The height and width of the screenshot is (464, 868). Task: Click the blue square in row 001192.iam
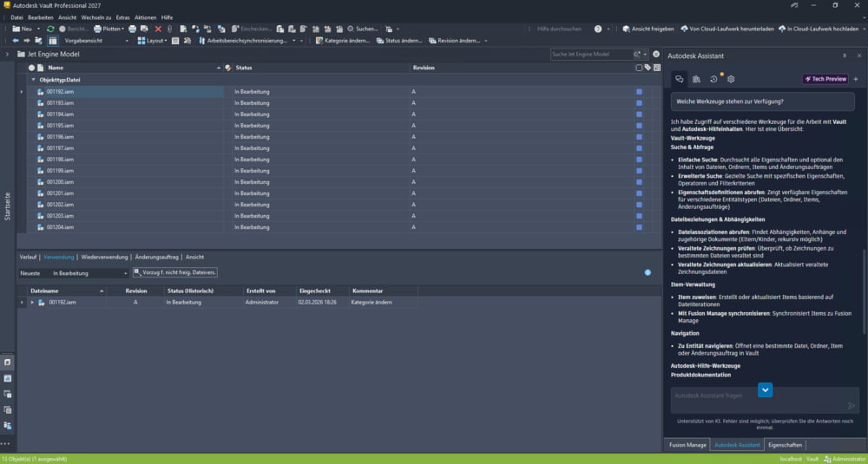tap(639, 92)
